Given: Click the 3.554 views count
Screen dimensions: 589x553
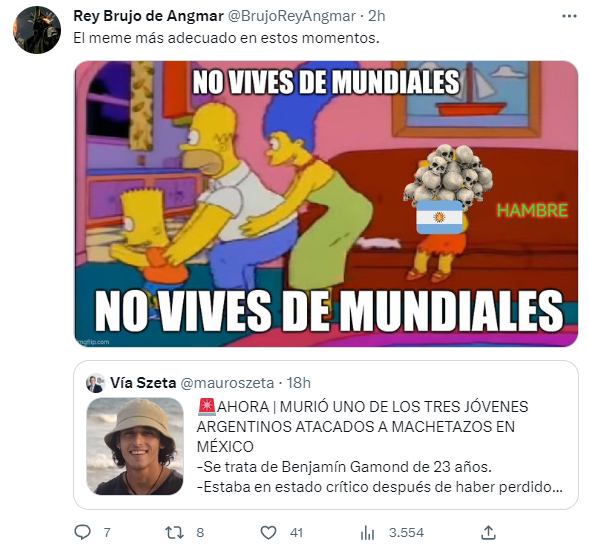Looking at the screenshot, I should [x=406, y=533].
